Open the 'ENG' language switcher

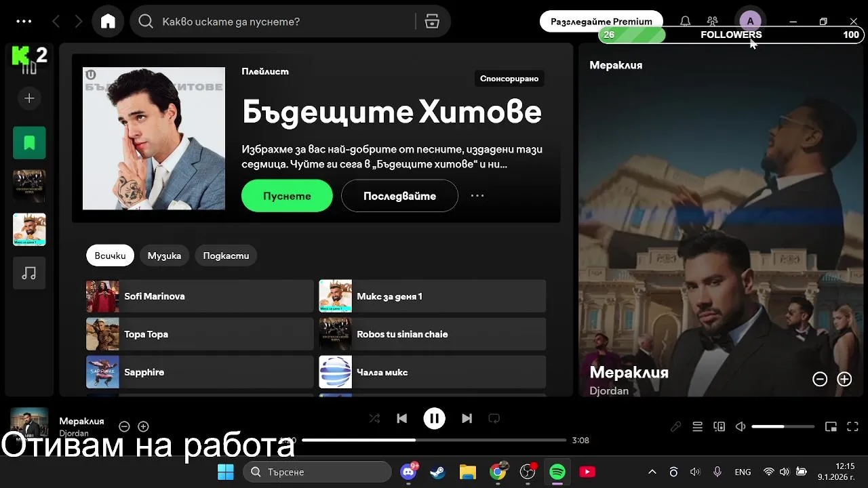click(x=743, y=472)
